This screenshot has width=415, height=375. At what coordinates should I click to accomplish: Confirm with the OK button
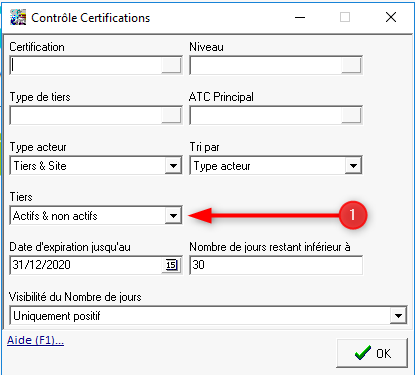372,353
